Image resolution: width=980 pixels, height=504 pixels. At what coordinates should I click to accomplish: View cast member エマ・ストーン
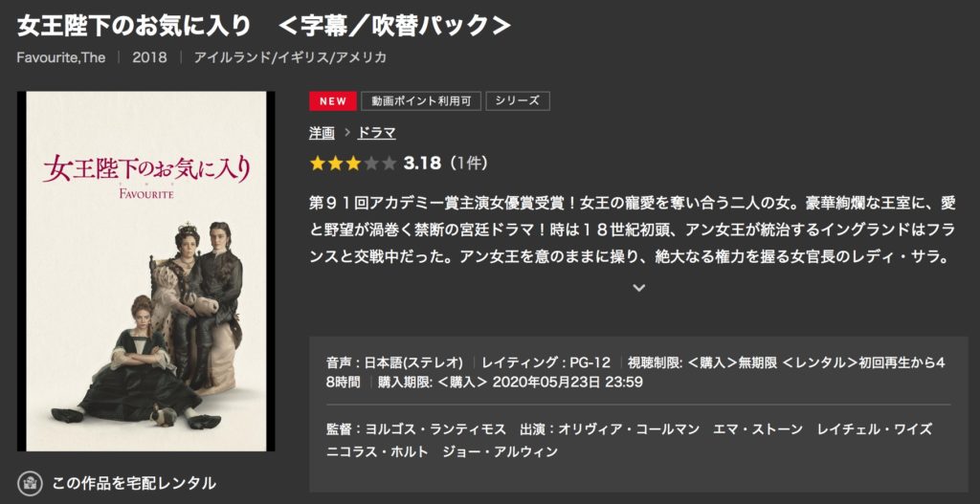tap(759, 429)
